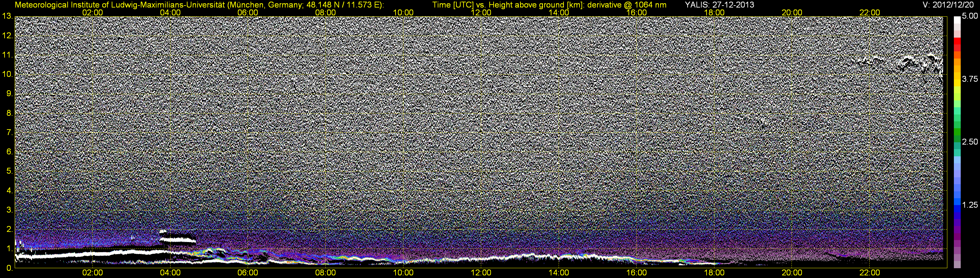This screenshot has width=980, height=278.
Task: Select the white swatch atop the color scale
Action: tap(957, 20)
